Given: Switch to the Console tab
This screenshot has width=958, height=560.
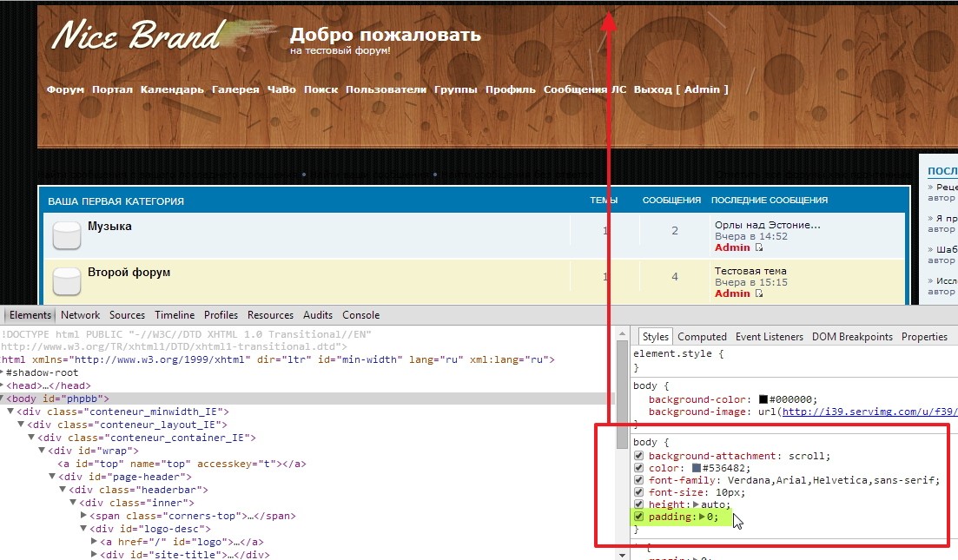Looking at the screenshot, I should pyautogui.click(x=360, y=315).
